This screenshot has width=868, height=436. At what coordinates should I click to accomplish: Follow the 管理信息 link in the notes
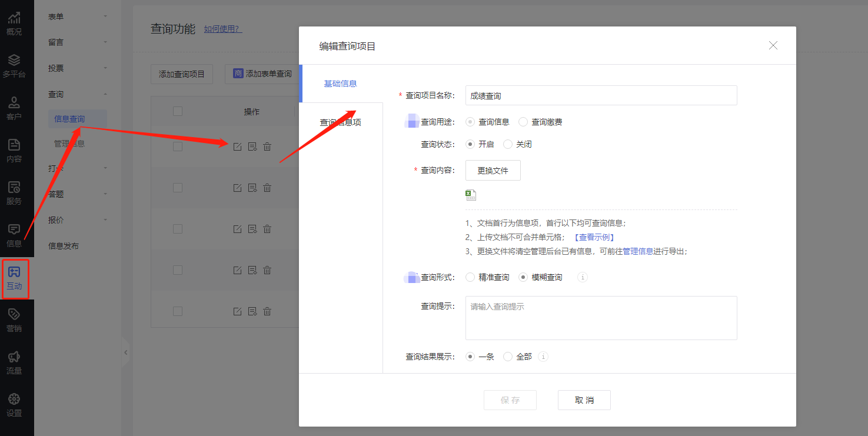(x=638, y=251)
